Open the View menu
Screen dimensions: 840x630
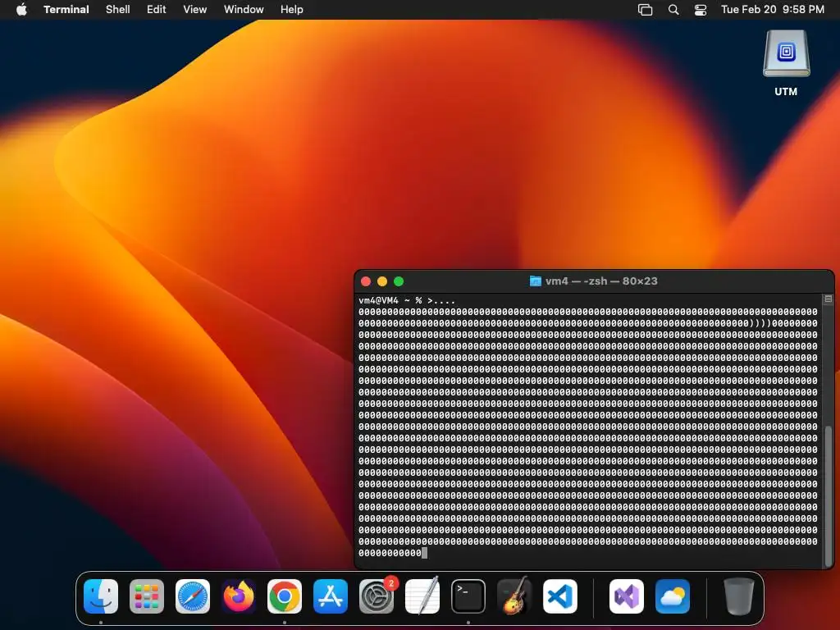195,10
